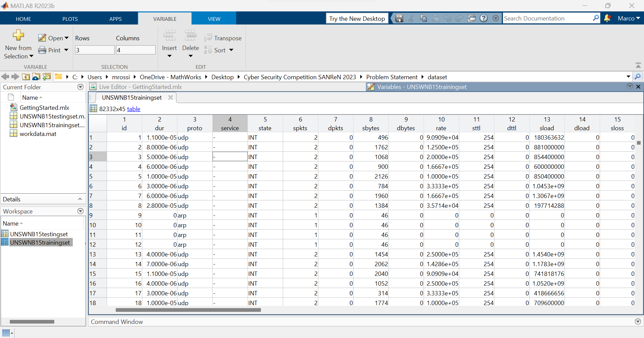The width and height of the screenshot is (644, 338).
Task: Click GettingStarted.mlx file icon
Action: click(x=13, y=107)
